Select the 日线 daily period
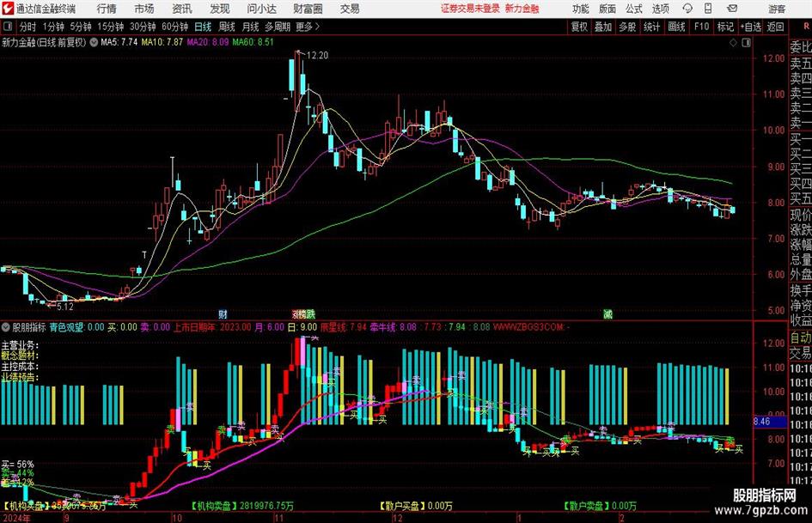This screenshot has width=812, height=523. [203, 27]
